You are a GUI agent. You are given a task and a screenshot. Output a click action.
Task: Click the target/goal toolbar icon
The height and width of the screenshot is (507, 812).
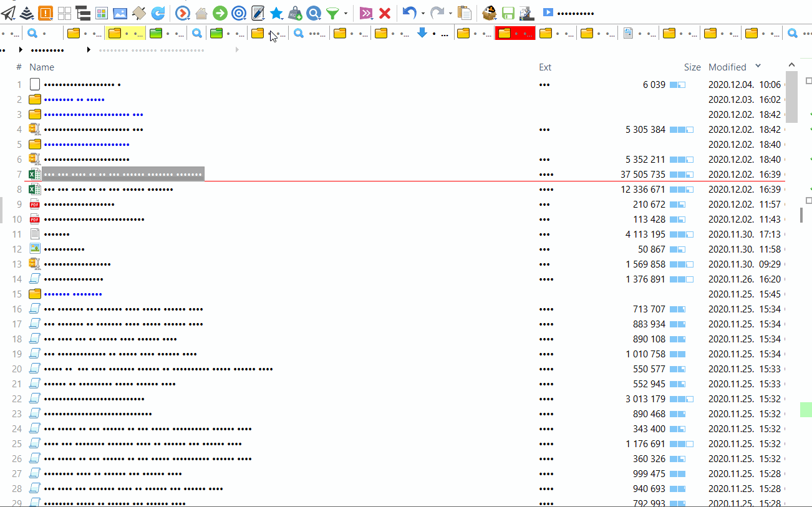(239, 12)
